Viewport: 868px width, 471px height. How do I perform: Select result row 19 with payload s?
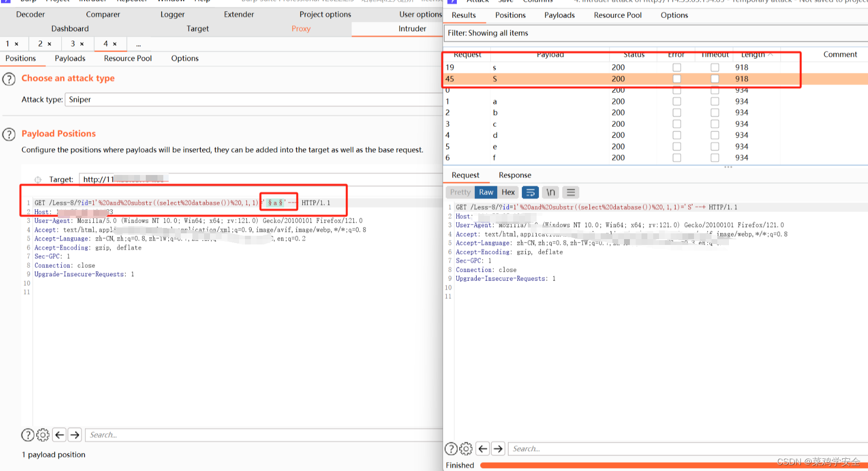[656, 68]
